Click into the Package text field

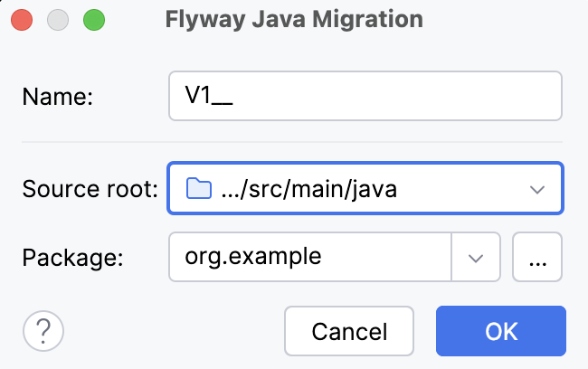[309, 257]
